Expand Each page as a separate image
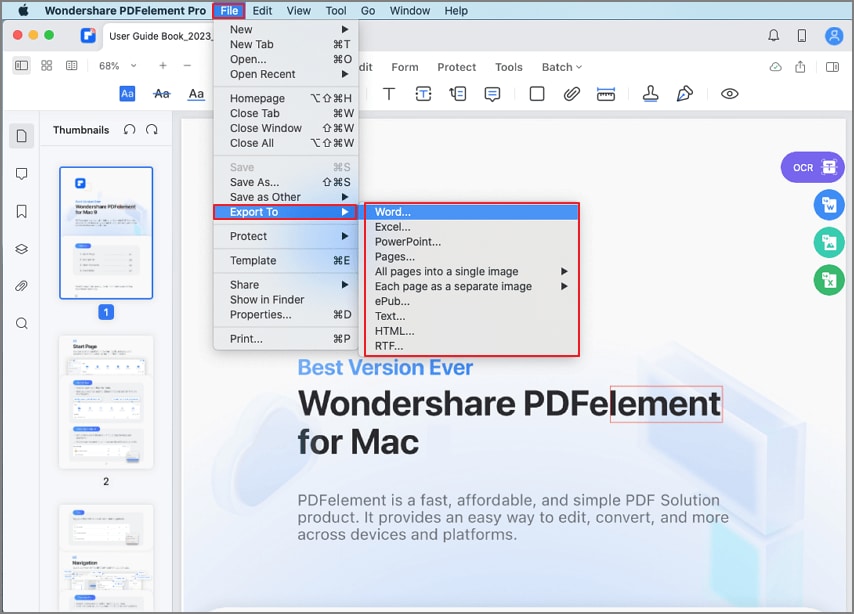 [x=471, y=286]
